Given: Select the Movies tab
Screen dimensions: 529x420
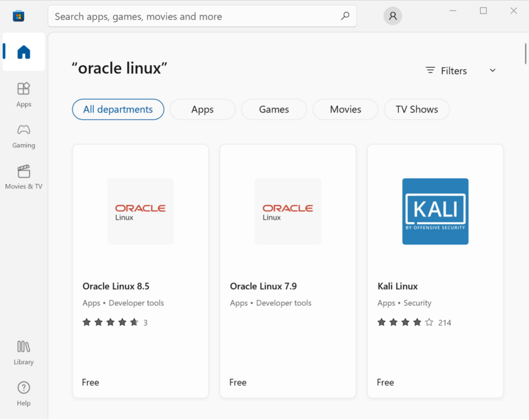Looking at the screenshot, I should pos(345,109).
